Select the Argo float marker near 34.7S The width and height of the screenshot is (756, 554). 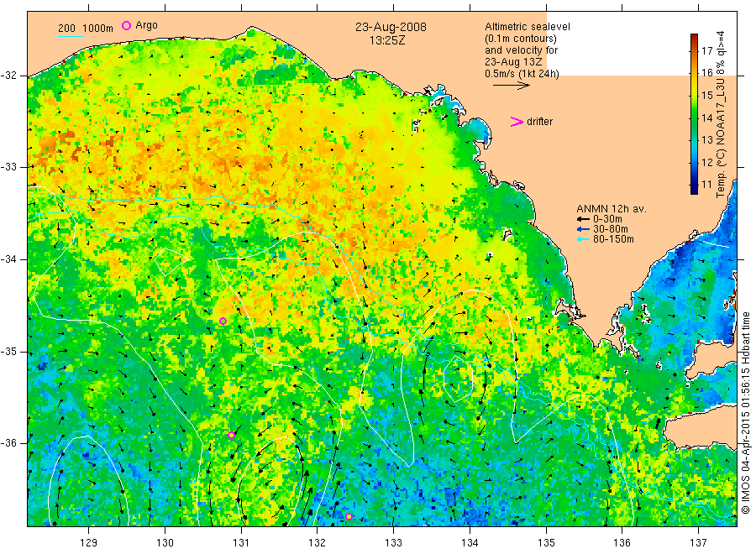tap(223, 321)
